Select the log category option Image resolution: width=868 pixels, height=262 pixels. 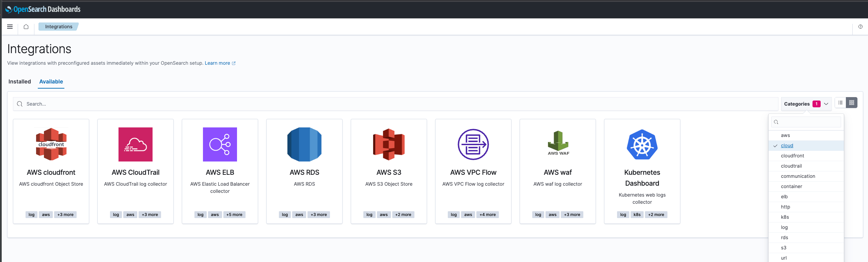pyautogui.click(x=806, y=227)
